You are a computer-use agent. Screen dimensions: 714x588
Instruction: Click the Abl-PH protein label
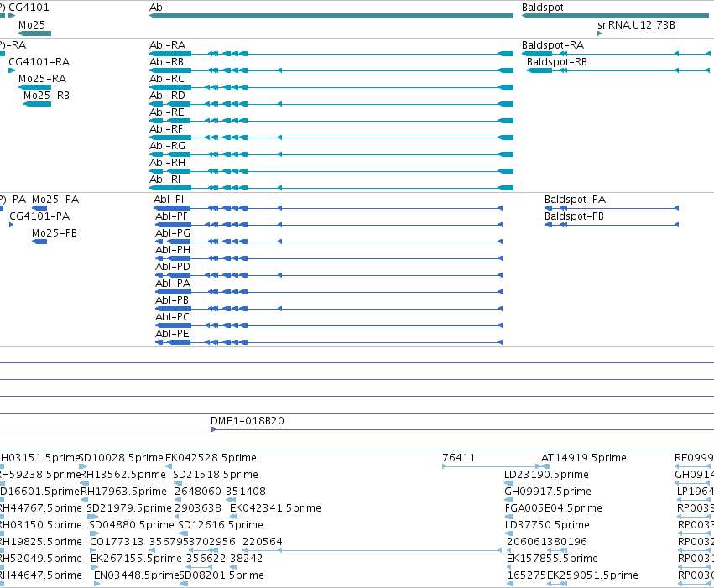coord(173,250)
